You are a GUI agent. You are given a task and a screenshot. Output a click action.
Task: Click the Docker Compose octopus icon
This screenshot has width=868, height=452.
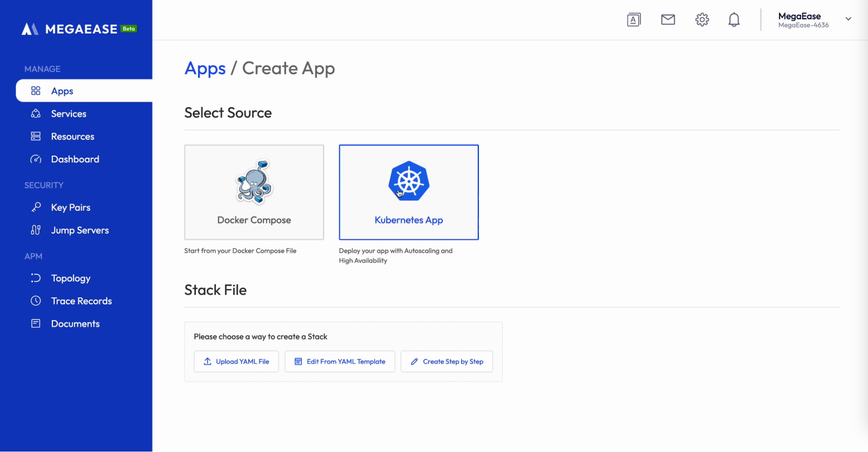[x=254, y=181]
